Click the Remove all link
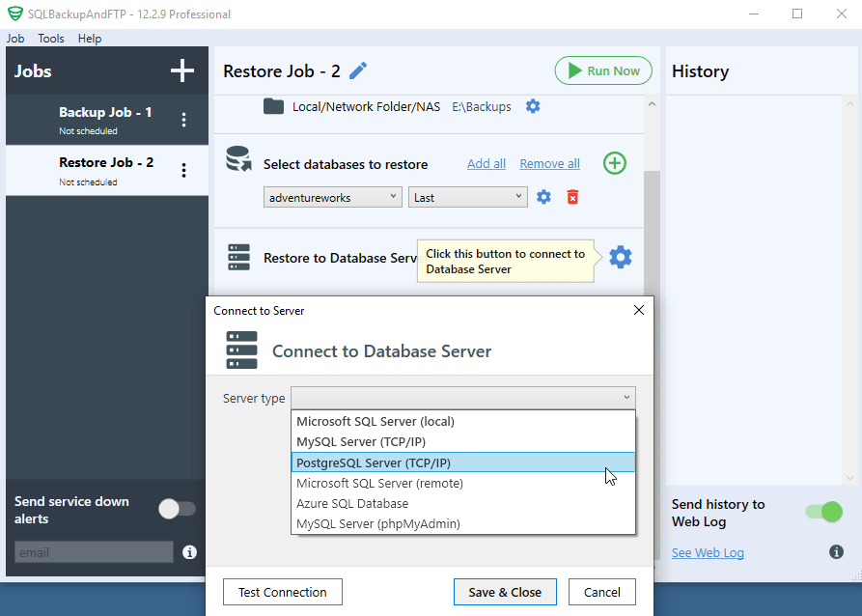Image resolution: width=862 pixels, height=616 pixels. (550, 164)
